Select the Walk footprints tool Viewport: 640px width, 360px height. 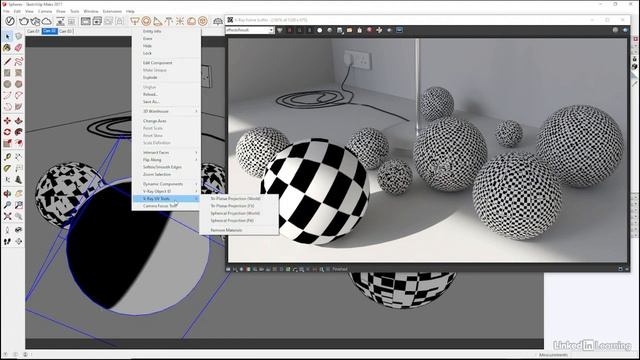[x=7, y=242]
